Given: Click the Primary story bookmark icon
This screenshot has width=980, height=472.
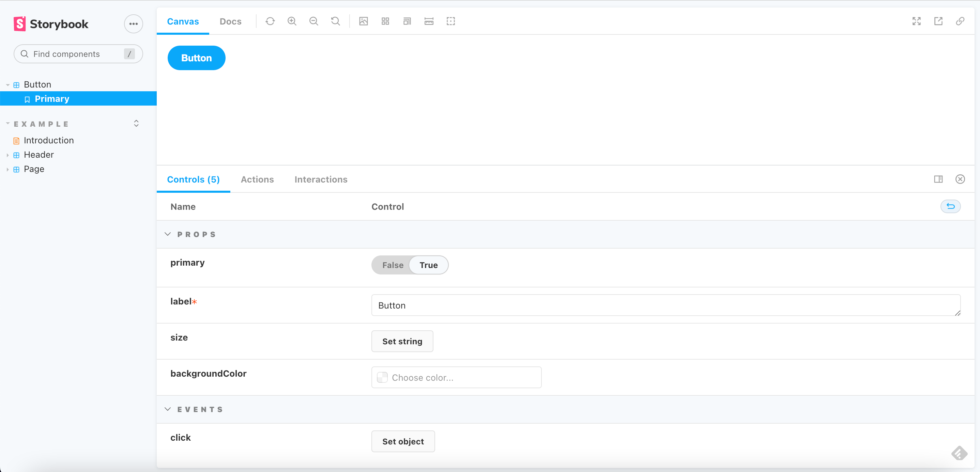Looking at the screenshot, I should coord(27,100).
